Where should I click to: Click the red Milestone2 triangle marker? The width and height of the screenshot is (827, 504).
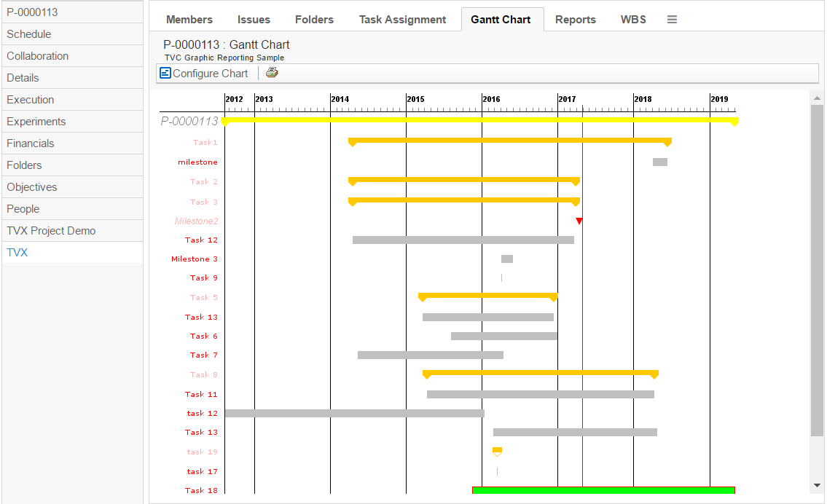point(579,221)
